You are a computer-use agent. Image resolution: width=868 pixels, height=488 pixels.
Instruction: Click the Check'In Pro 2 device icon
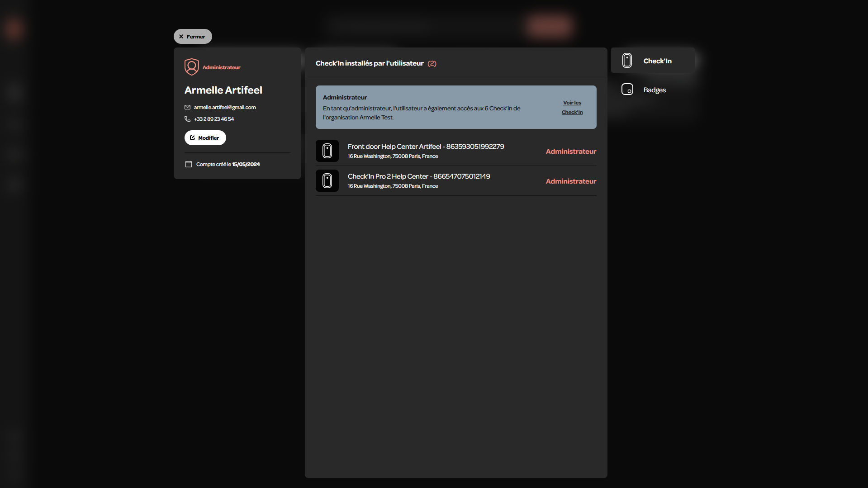pos(327,181)
